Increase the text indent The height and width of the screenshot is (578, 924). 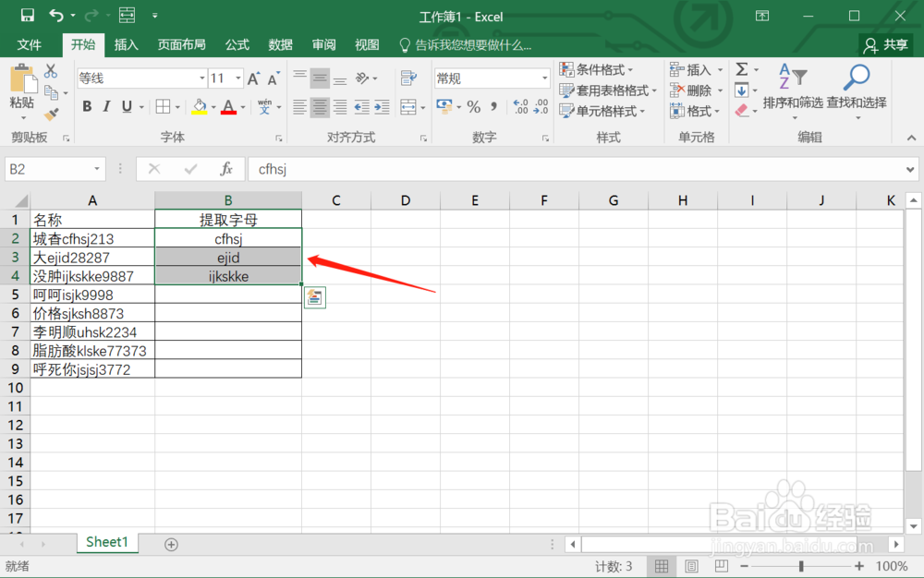[x=382, y=106]
